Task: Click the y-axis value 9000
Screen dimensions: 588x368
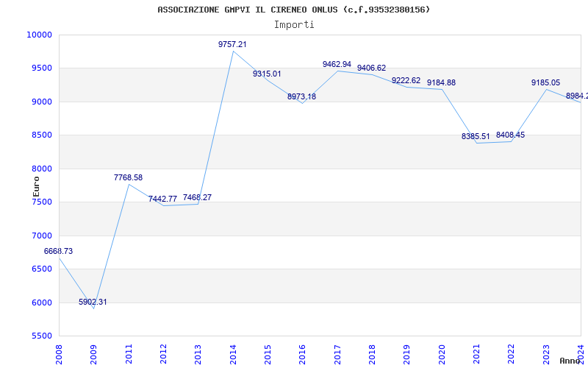Action: point(41,102)
